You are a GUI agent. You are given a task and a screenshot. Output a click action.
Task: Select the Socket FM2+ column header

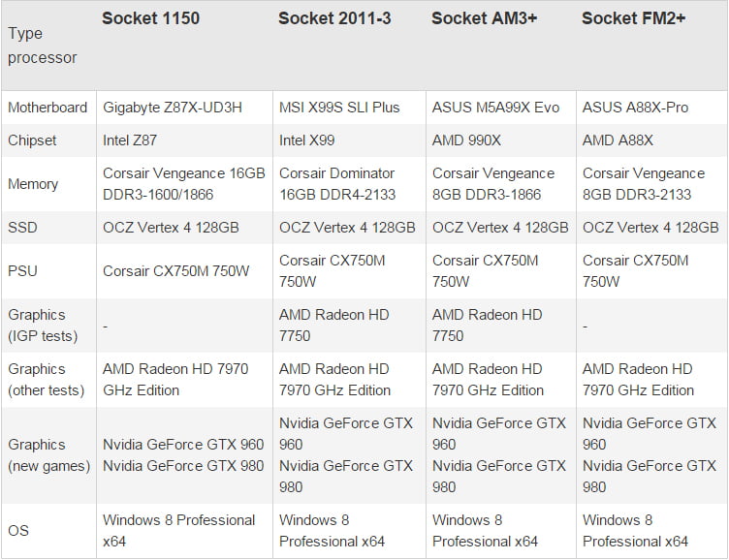[633, 19]
